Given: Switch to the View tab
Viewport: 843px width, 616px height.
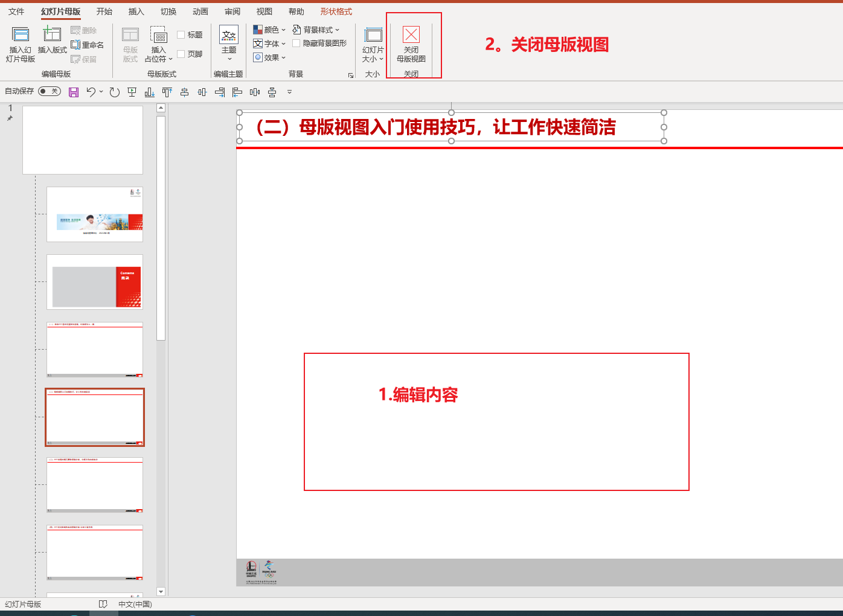Looking at the screenshot, I should coord(264,11).
